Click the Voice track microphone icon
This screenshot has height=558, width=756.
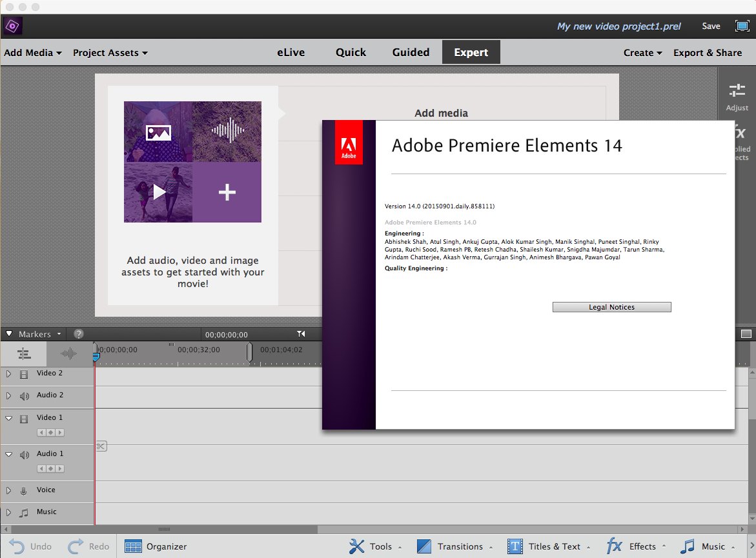[23, 491]
